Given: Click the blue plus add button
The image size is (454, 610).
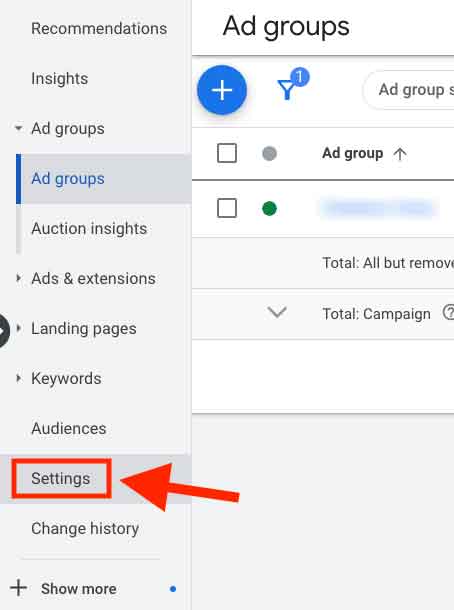Looking at the screenshot, I should coord(222,90).
